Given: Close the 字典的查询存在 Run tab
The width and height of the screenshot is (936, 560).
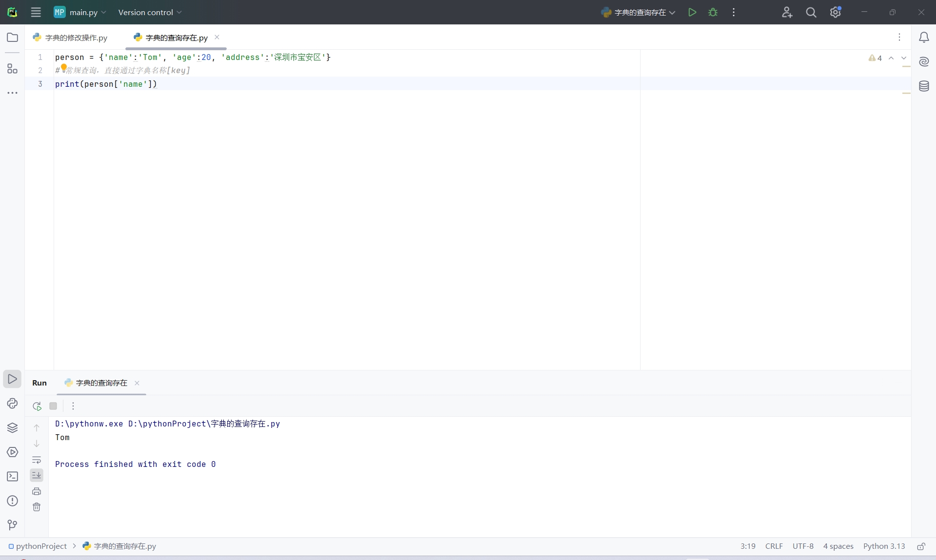Looking at the screenshot, I should 137,383.
